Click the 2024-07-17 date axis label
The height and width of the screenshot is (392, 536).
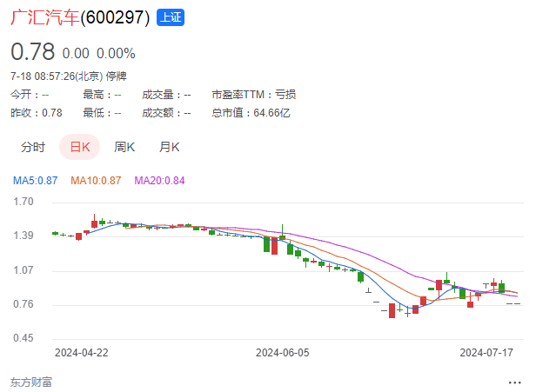[486, 353]
